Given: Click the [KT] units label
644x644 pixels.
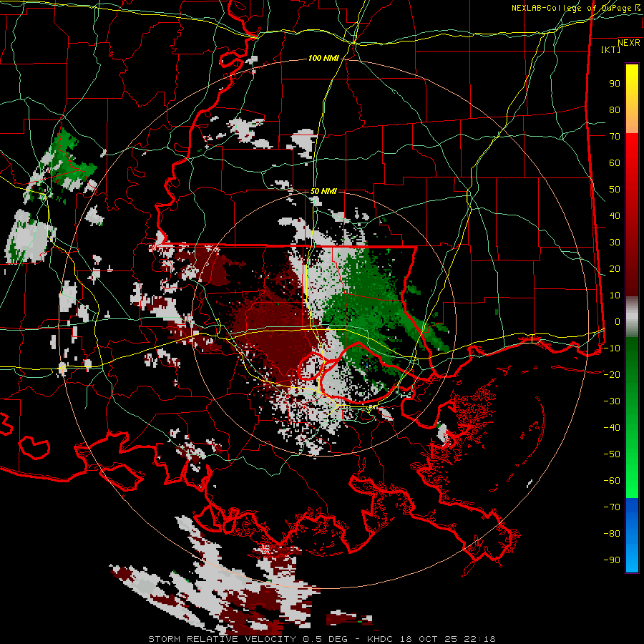Looking at the screenshot, I should 610,49.
